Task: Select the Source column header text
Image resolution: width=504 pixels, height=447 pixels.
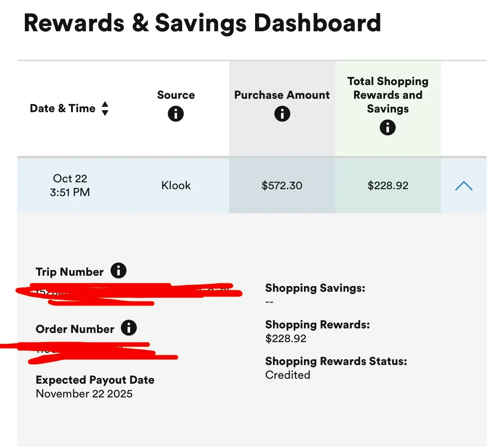Action: pos(176,95)
